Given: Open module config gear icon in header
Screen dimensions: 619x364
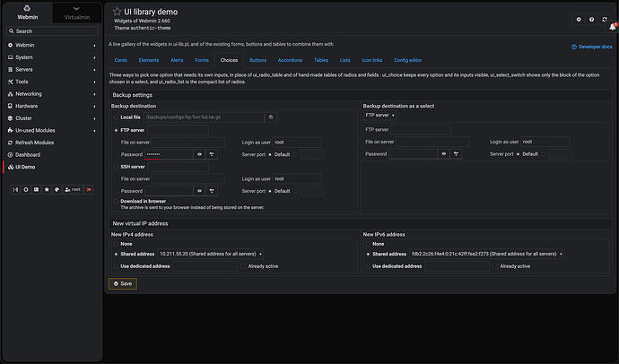Looking at the screenshot, I should coord(579,20).
